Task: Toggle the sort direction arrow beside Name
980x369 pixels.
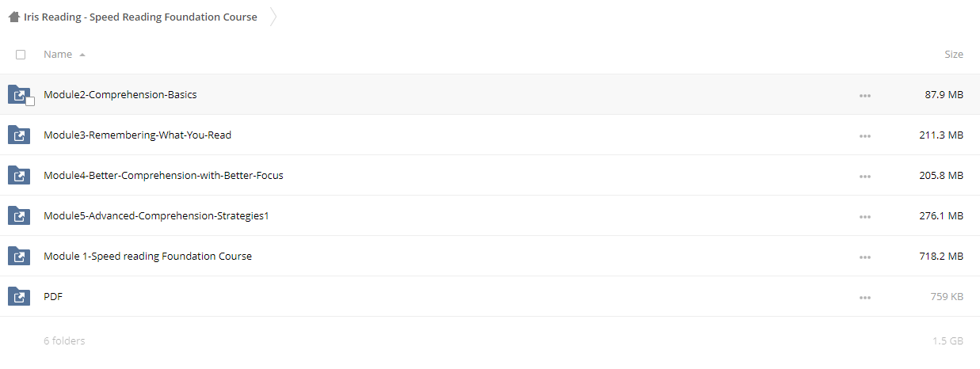Action: [82, 55]
